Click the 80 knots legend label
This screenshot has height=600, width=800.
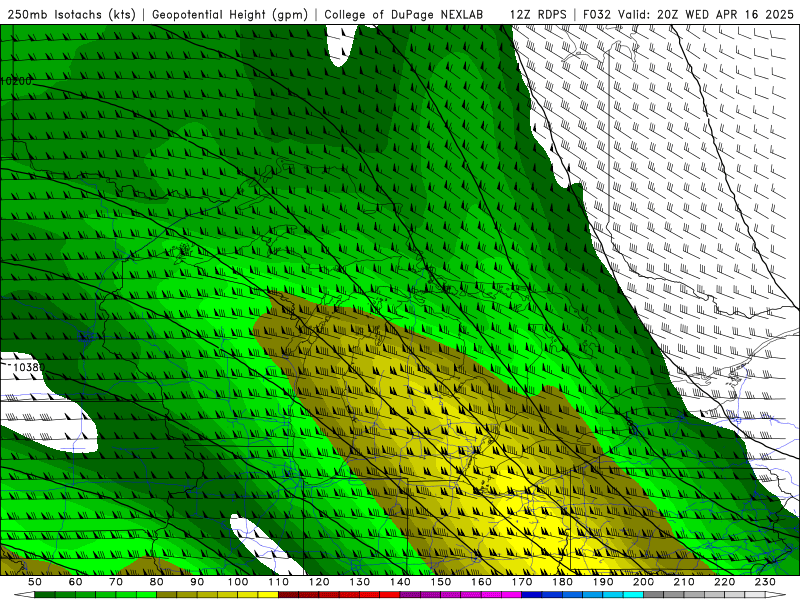pos(157,582)
